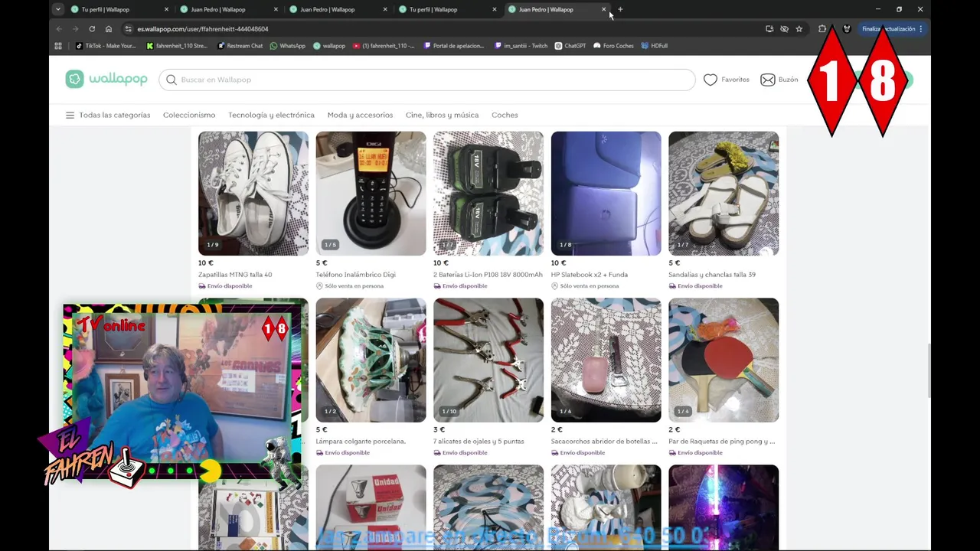The width and height of the screenshot is (980, 551).
Task: Click Envío disponible under Zapatillas MTNG
Action: [225, 286]
